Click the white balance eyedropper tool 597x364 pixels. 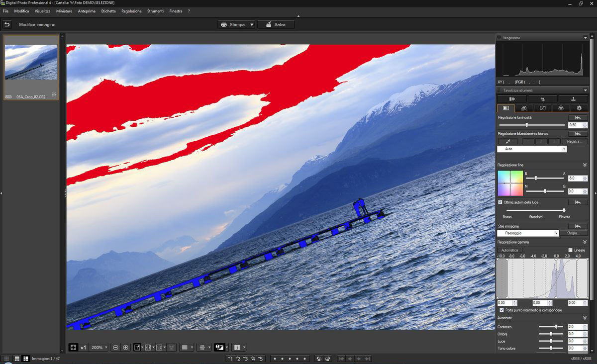tap(507, 141)
